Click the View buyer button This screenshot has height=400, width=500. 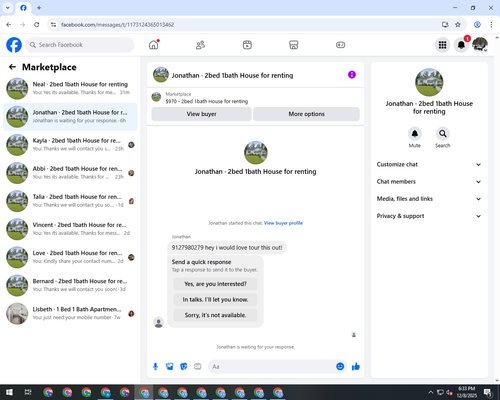pos(201,114)
